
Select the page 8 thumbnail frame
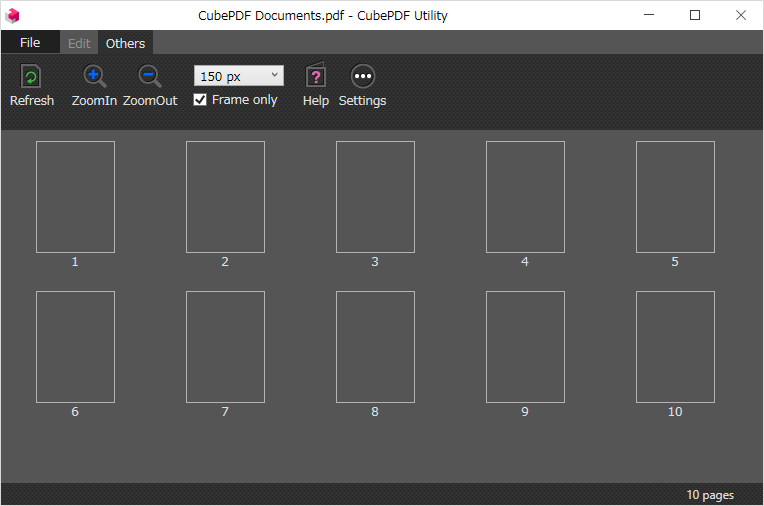376,347
